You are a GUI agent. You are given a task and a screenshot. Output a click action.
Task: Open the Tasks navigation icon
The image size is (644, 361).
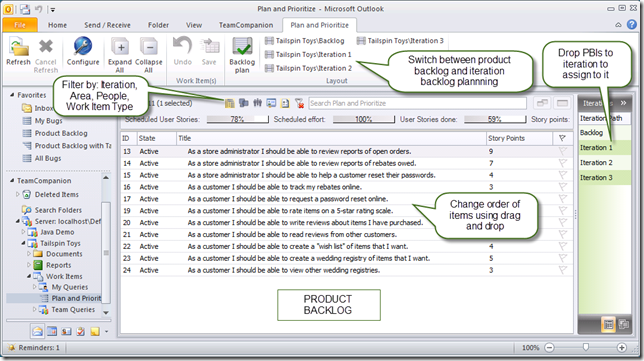point(80,331)
